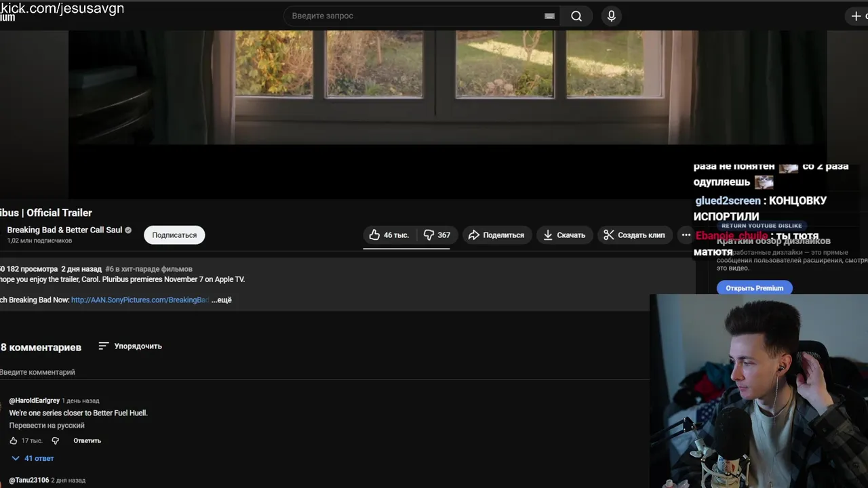Open the on-screen keyboard icon in search
Viewport: 868px width, 488px height.
pos(549,16)
